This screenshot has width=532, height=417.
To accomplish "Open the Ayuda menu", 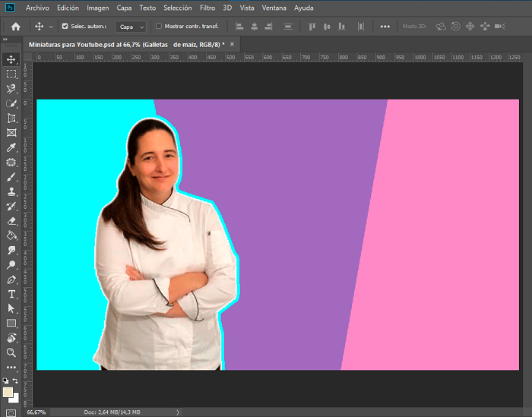I will click(304, 8).
